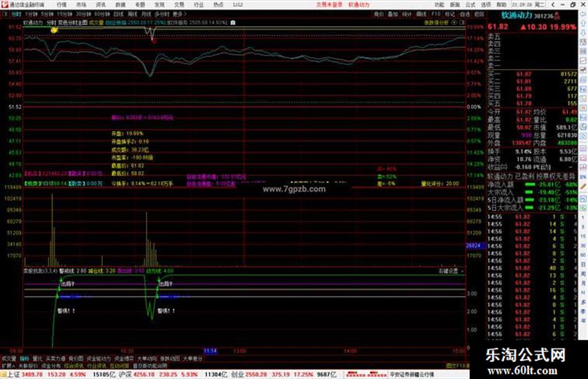This screenshot has height=379, width=588.
Task: Expand the 扩展∧ panel toggle
Action: (x=8, y=365)
